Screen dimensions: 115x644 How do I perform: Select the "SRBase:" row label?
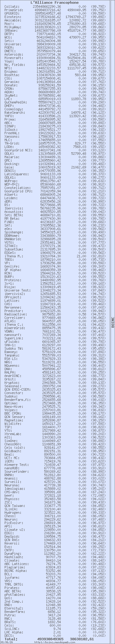coord(11,30)
